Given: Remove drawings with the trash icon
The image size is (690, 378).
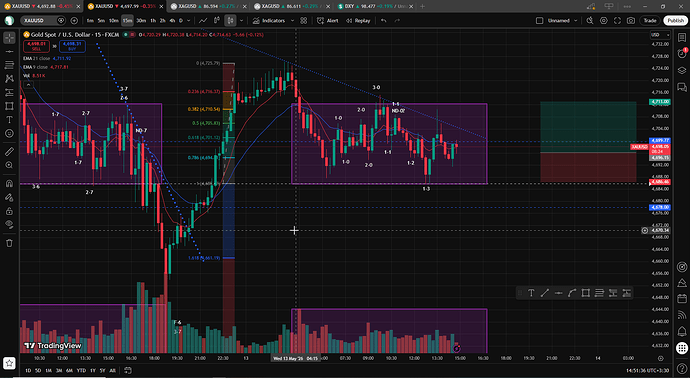Looking at the screenshot, I should point(9,243).
